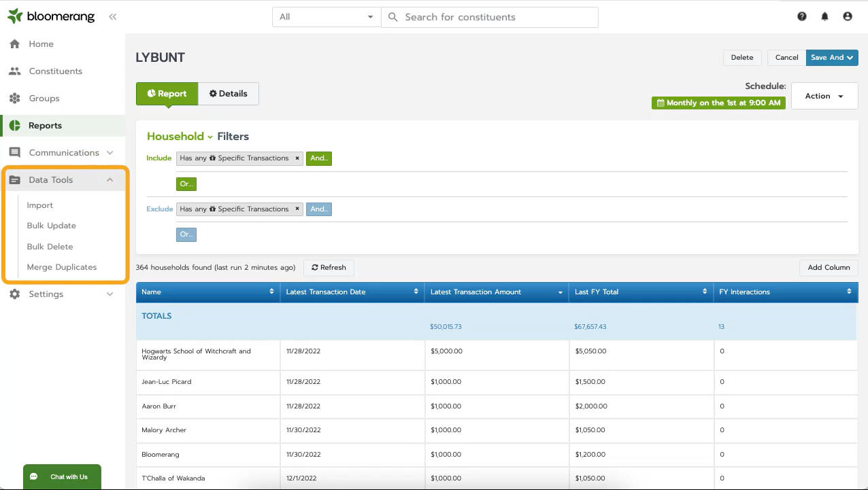The width and height of the screenshot is (868, 490).
Task: Click the $67,657.43 Last FY total
Action: point(590,327)
